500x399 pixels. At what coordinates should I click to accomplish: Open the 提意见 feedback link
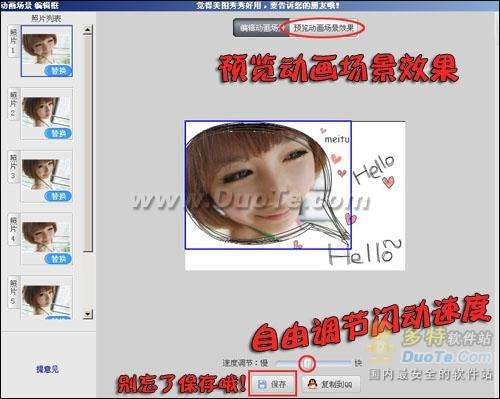point(47,369)
